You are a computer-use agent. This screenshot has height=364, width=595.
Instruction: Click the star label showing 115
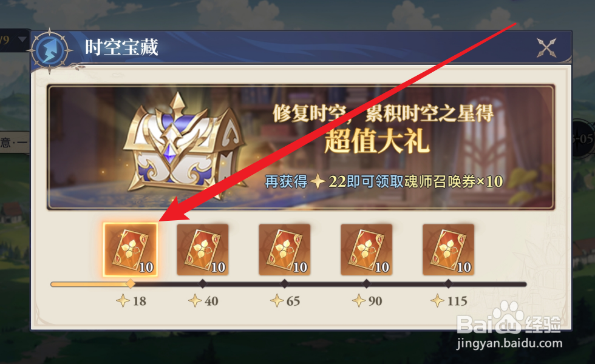[x=449, y=301]
